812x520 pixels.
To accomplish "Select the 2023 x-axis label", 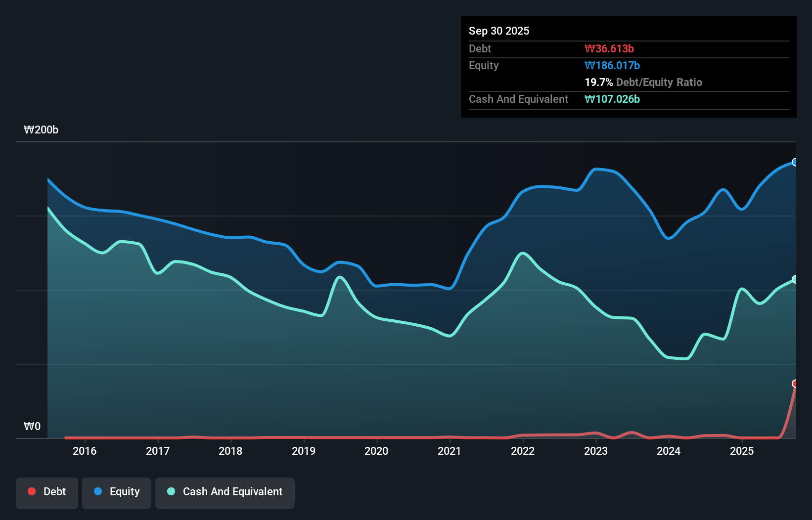I will coord(596,451).
